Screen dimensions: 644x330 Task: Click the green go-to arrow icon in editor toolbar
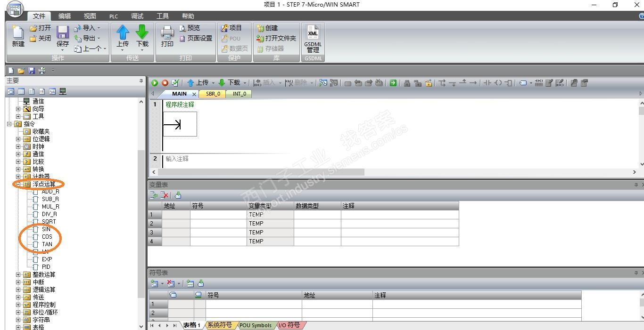393,83
